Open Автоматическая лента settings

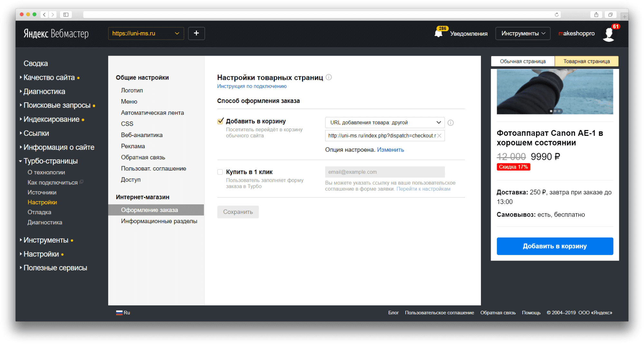[x=152, y=113]
